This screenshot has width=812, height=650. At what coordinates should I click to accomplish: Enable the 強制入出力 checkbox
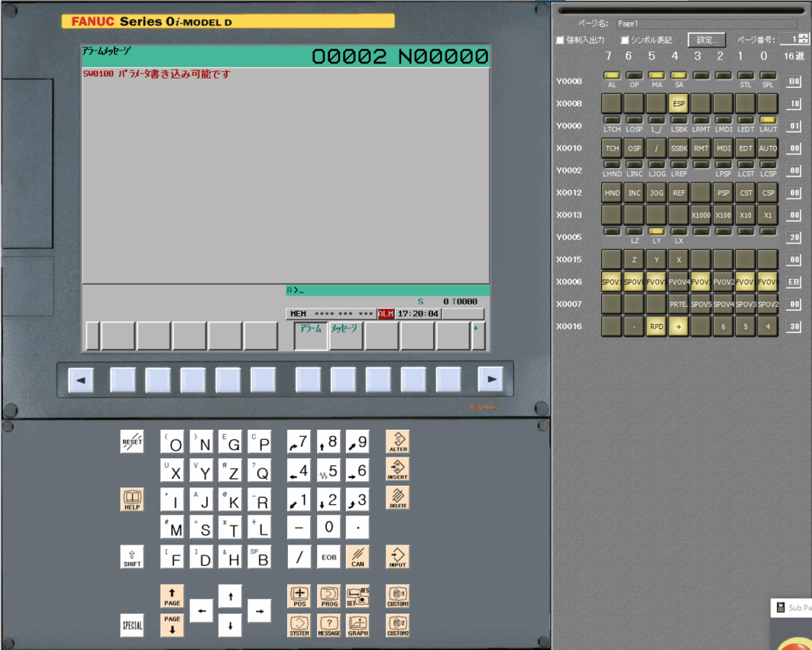coord(560,40)
